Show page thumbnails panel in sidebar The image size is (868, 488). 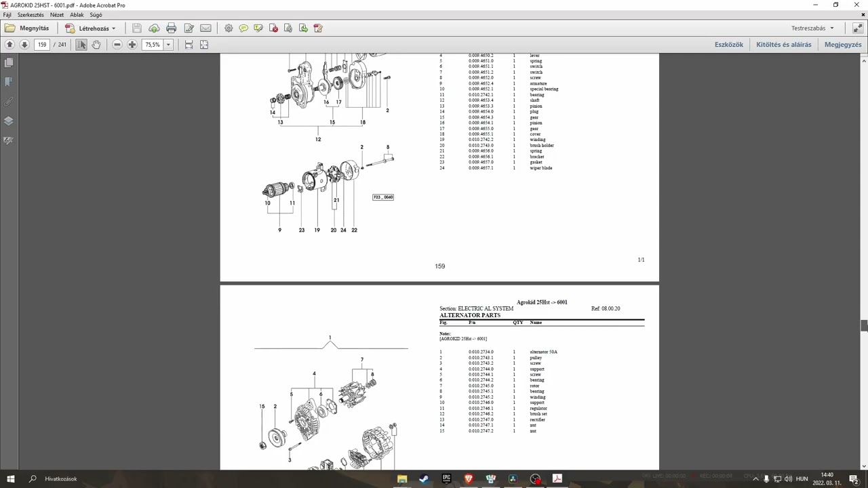(9, 62)
